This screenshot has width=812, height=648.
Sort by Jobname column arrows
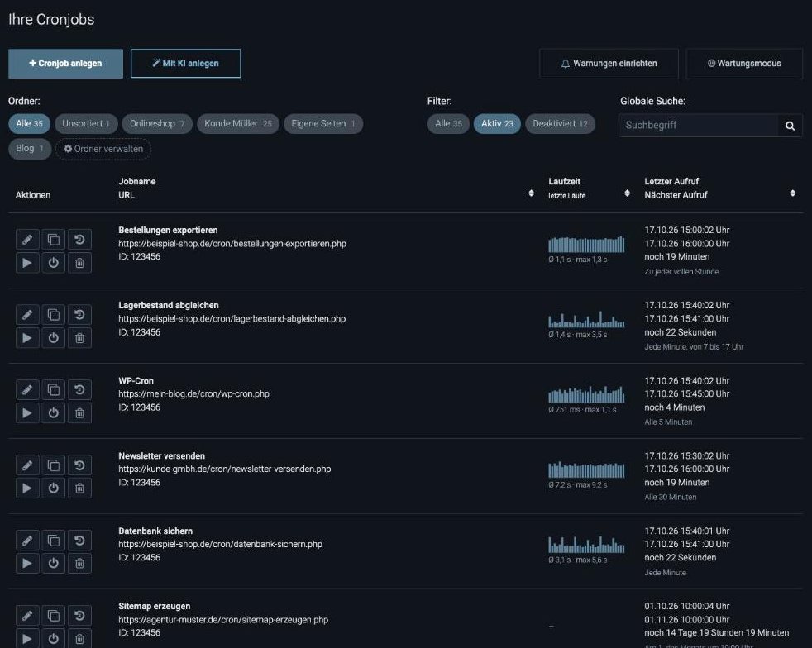click(531, 193)
